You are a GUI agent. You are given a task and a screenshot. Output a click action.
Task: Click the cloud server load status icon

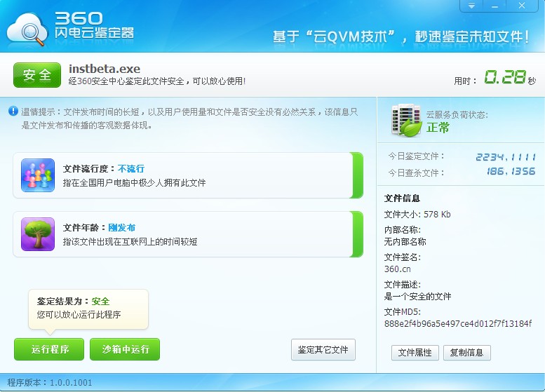tap(406, 120)
